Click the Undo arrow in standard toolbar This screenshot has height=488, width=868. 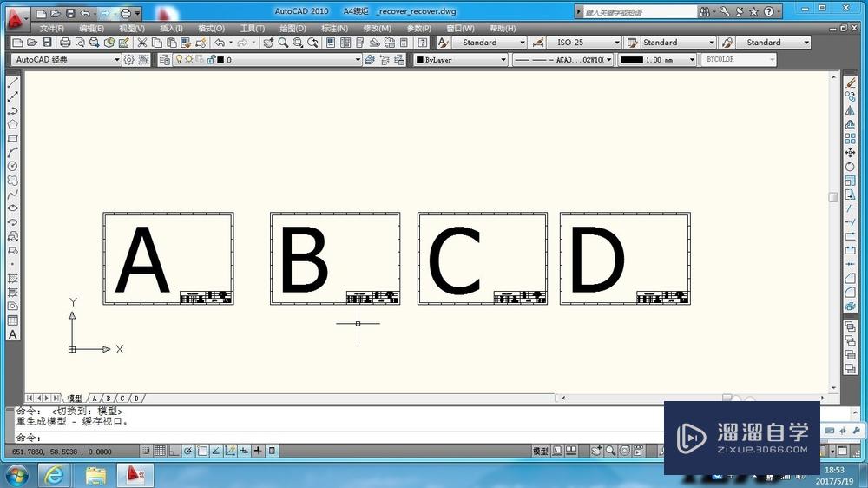click(x=220, y=43)
